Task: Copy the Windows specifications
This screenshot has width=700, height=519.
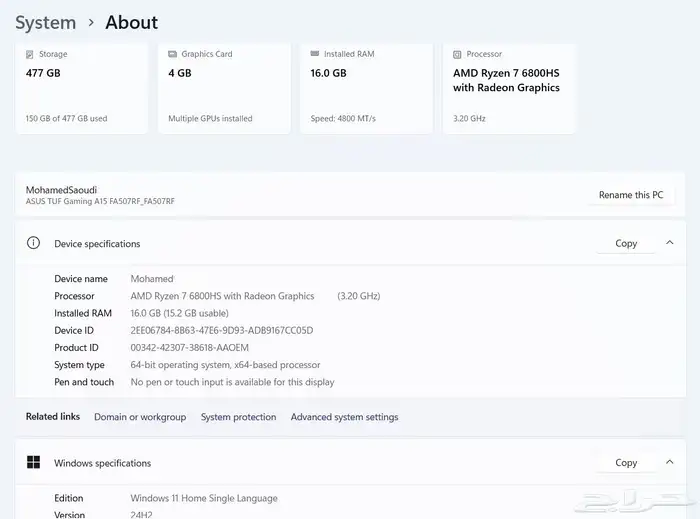Action: tap(626, 462)
